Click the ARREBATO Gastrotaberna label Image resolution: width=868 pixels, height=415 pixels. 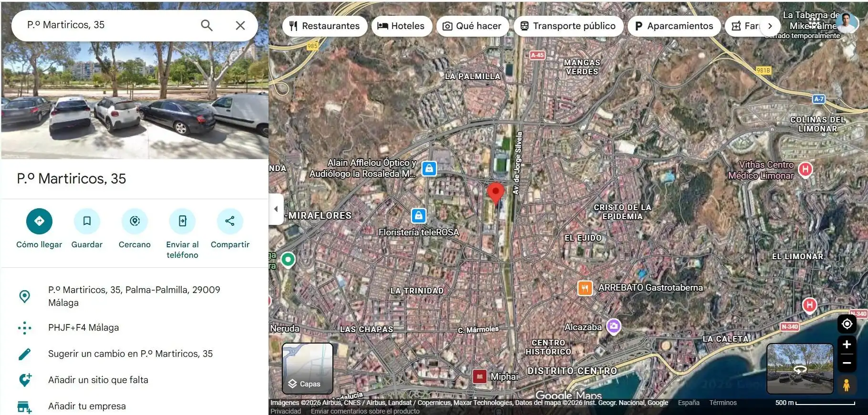[x=651, y=288]
